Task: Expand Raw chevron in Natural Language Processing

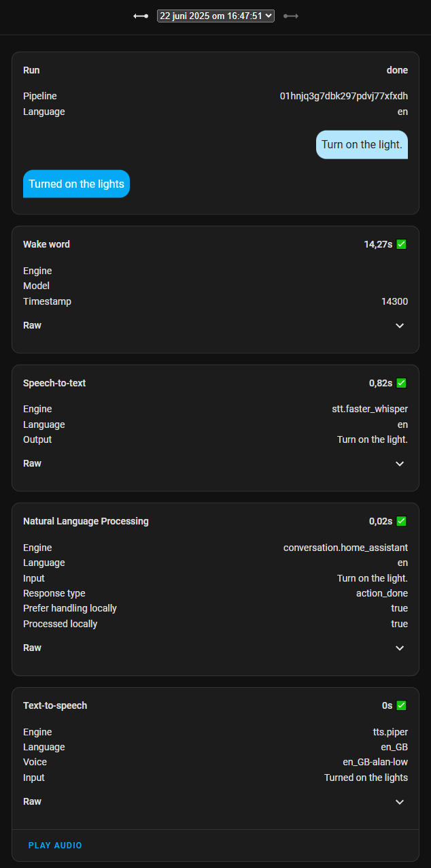Action: 400,648
